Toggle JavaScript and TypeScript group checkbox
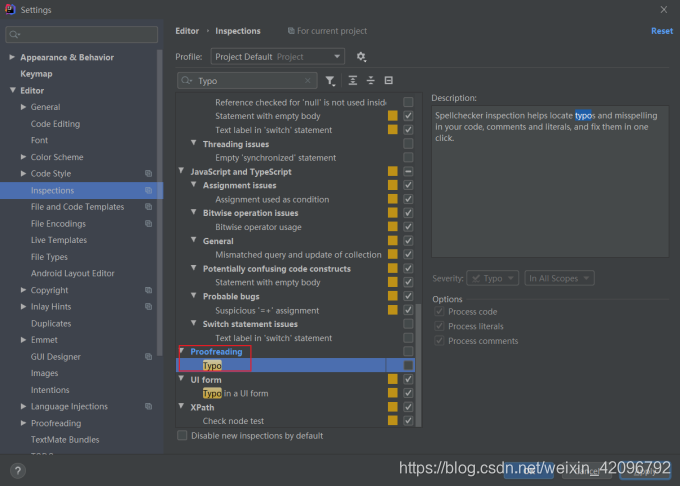The width and height of the screenshot is (681, 487). pyautogui.click(x=408, y=171)
